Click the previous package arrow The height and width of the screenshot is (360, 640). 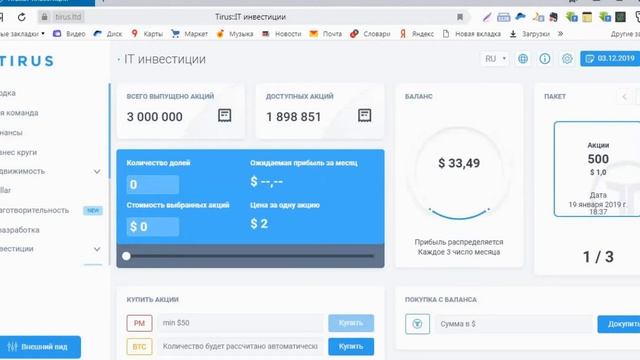(x=624, y=97)
